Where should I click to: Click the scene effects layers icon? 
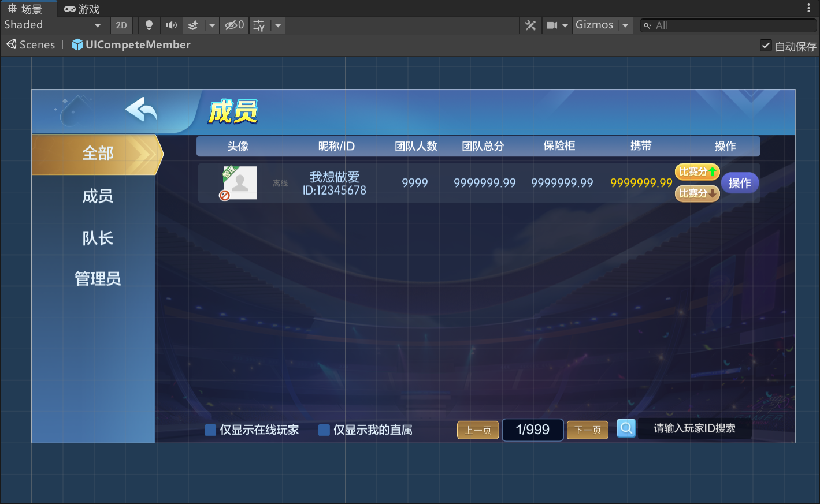[x=194, y=25]
